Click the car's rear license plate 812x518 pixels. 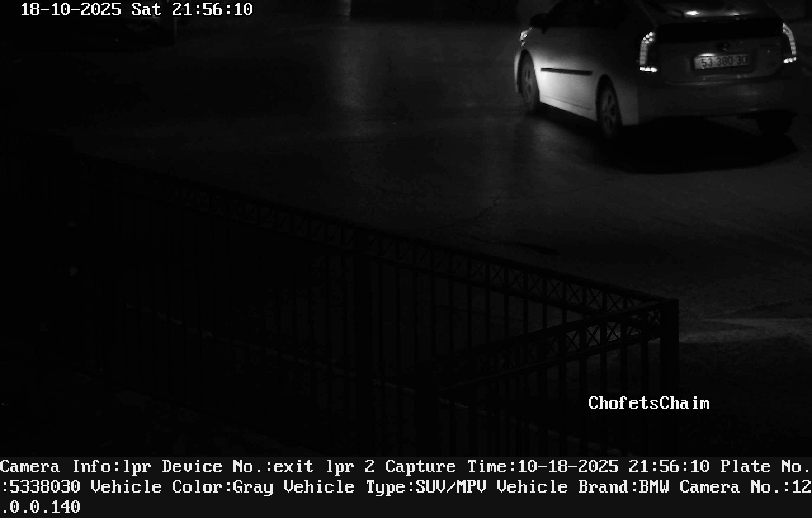722,62
